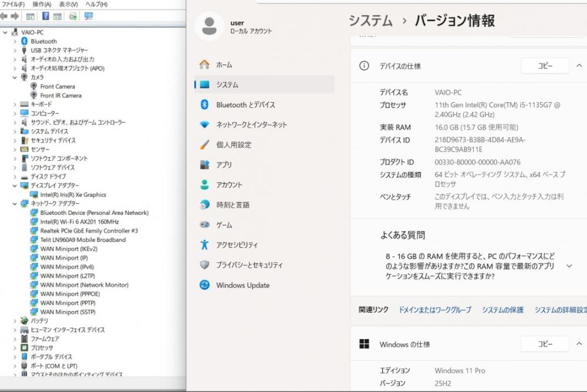Select the Bluetooth icon in device tree
The image size is (587, 392).
(24, 41)
